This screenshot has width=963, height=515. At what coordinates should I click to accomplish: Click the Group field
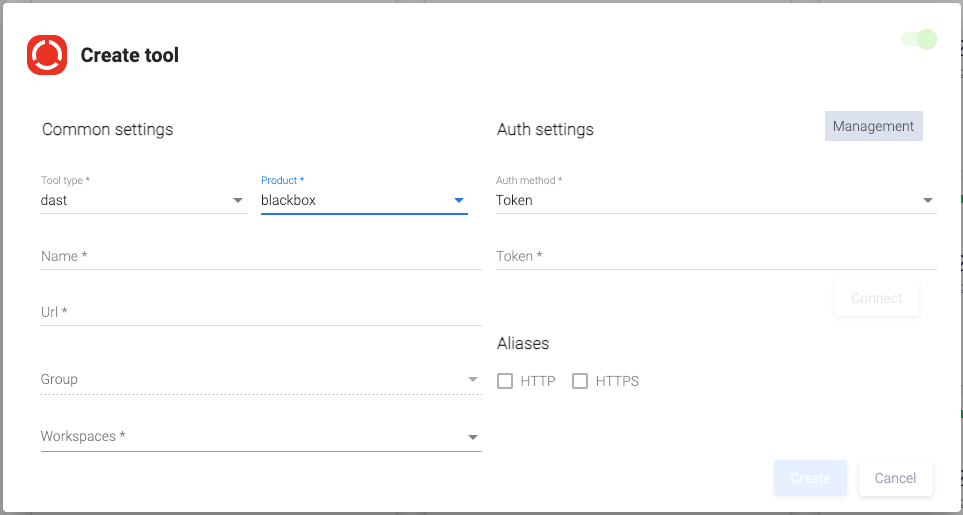coord(250,380)
